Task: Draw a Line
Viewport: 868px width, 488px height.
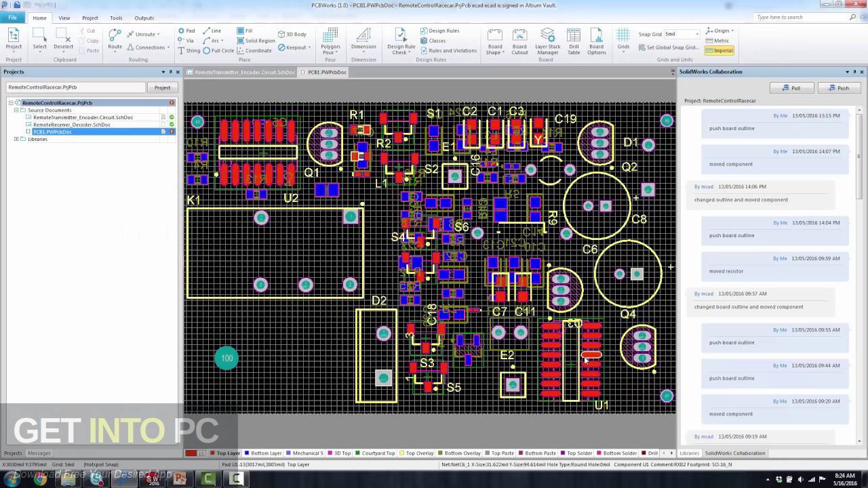Action: coord(212,30)
